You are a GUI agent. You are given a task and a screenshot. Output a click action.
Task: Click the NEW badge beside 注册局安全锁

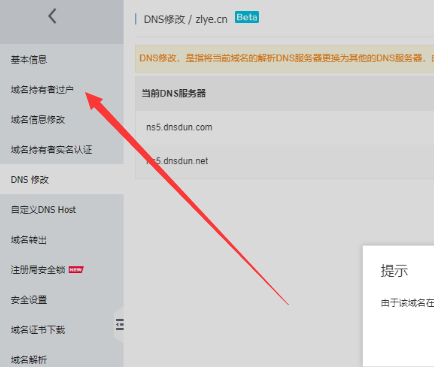[x=76, y=269]
